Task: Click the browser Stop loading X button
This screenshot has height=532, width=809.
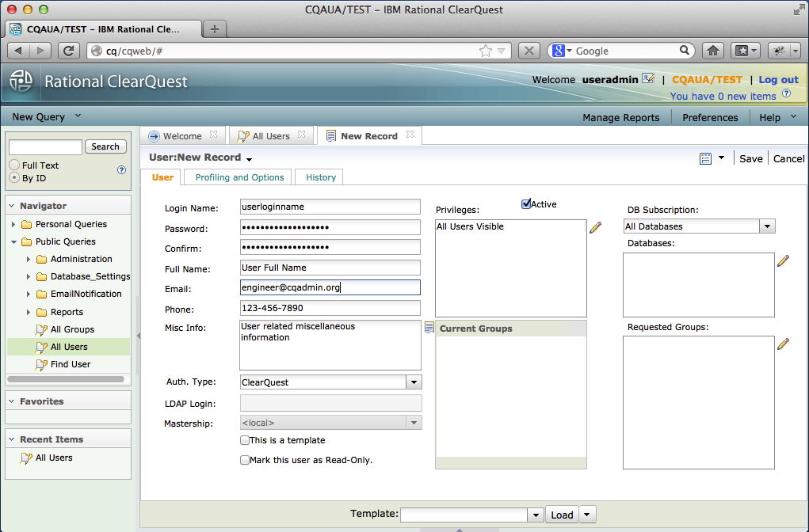Action: coord(529,51)
